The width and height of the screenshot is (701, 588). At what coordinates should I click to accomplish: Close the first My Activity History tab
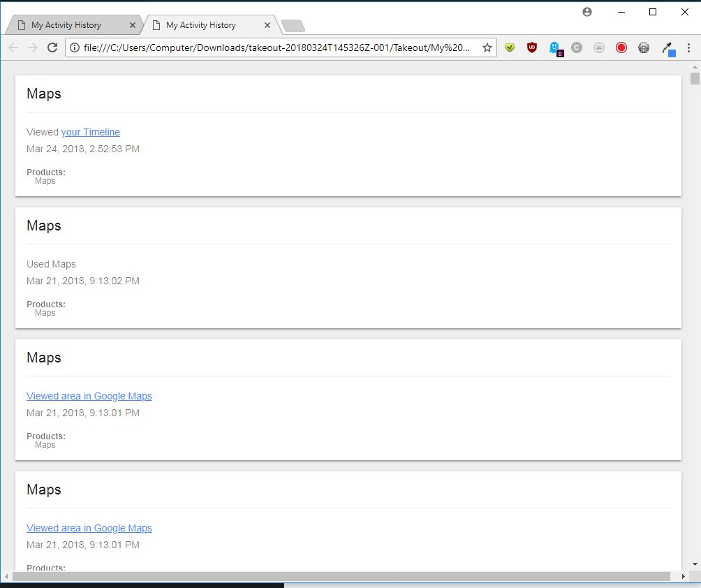pos(133,25)
